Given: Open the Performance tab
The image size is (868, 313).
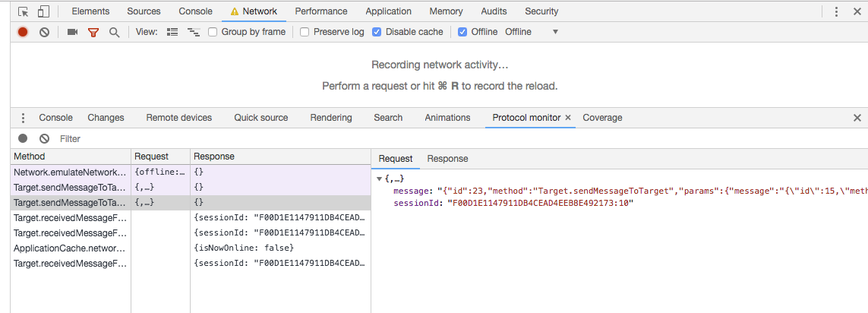Looking at the screenshot, I should (321, 11).
